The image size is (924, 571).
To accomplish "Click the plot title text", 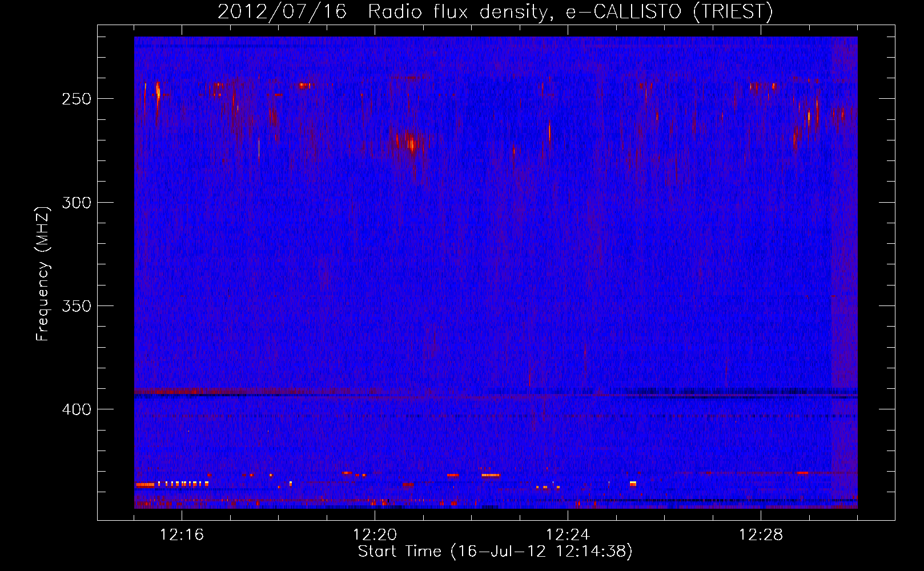I will pos(495,11).
